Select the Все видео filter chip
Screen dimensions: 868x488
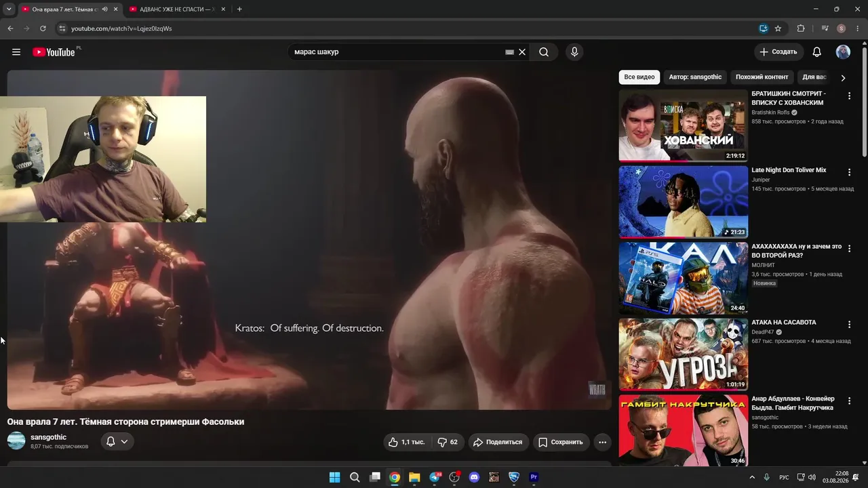point(639,77)
